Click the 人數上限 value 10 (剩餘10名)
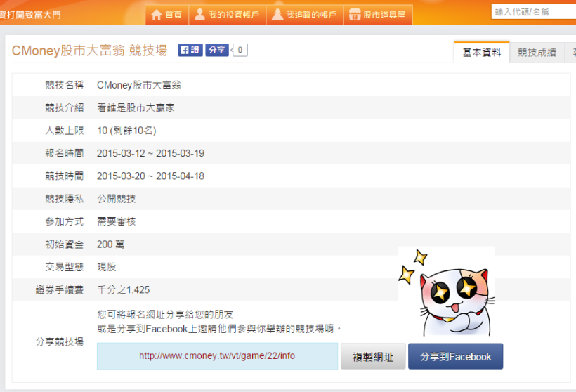Screen dimensions: 576x392 click(126, 131)
